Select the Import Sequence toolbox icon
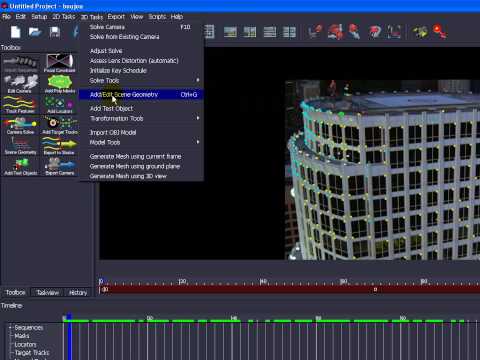 point(21,63)
